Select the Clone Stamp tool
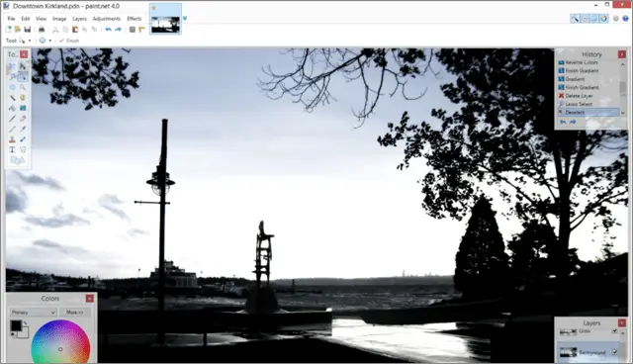 tap(12, 139)
